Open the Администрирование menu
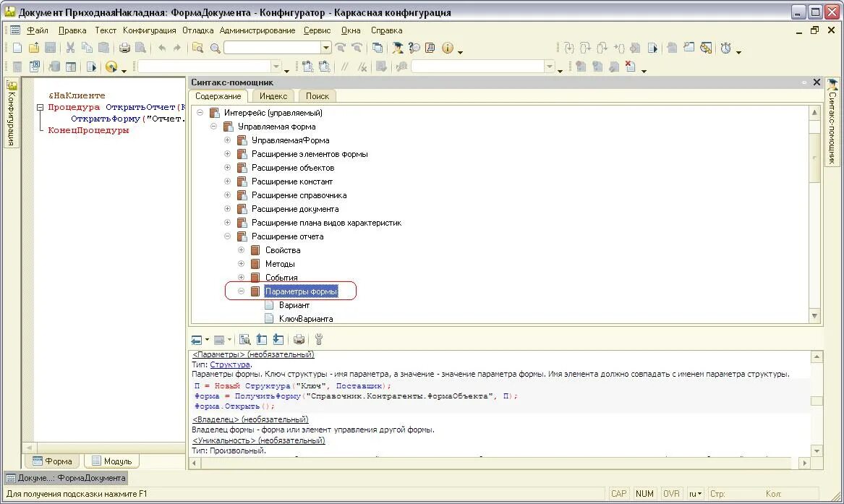844x504 pixels. point(257,30)
